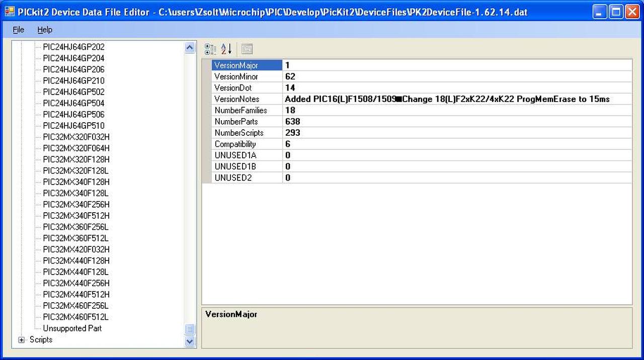644x360 pixels.
Task: Expand the Scripts tree node
Action: click(22, 340)
